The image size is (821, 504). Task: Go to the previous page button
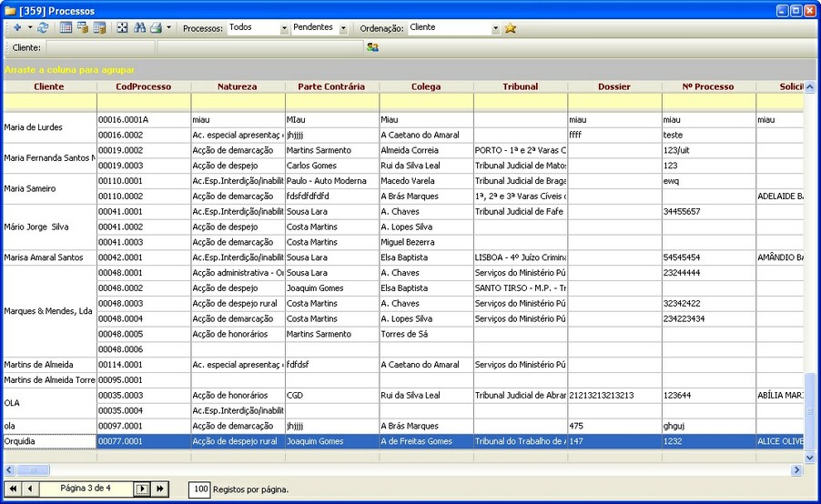30,489
